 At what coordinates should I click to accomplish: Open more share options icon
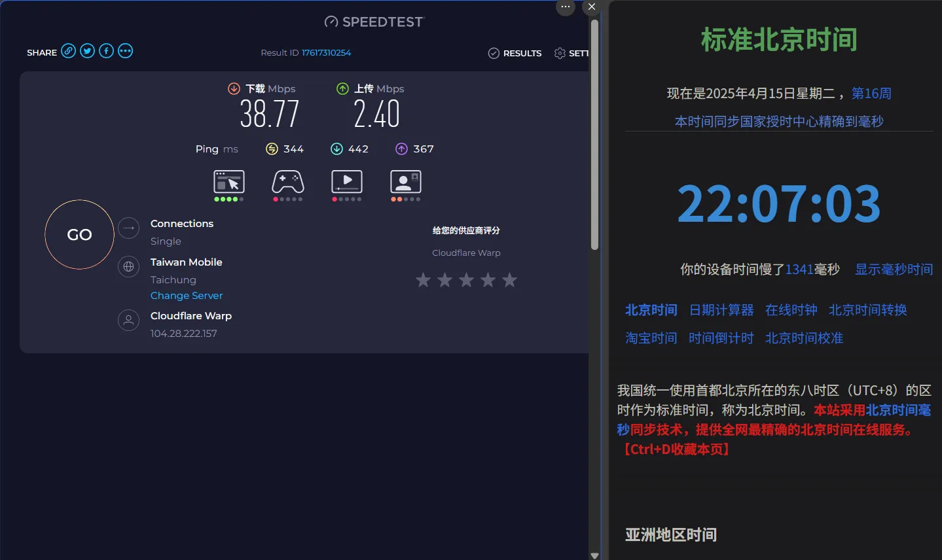coord(126,51)
